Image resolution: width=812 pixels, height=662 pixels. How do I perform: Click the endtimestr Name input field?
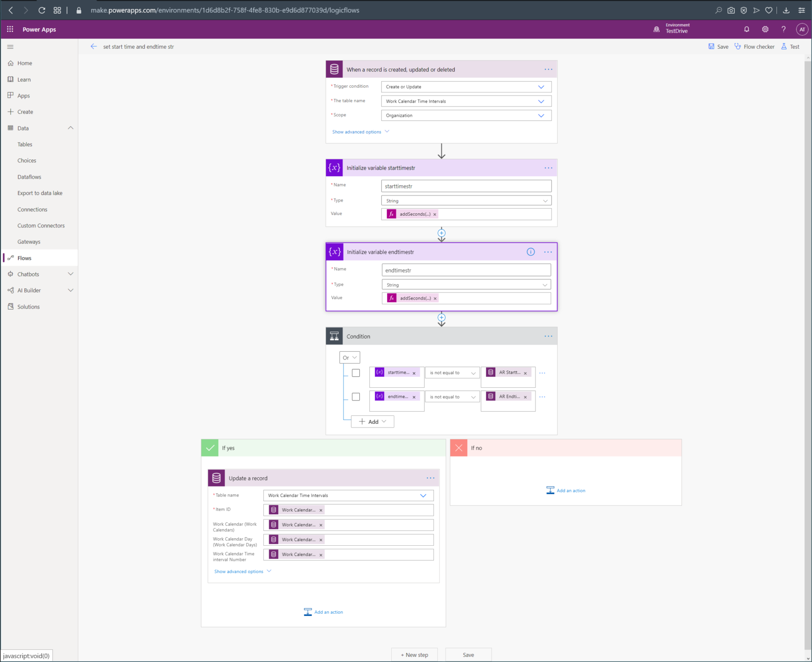tap(466, 270)
